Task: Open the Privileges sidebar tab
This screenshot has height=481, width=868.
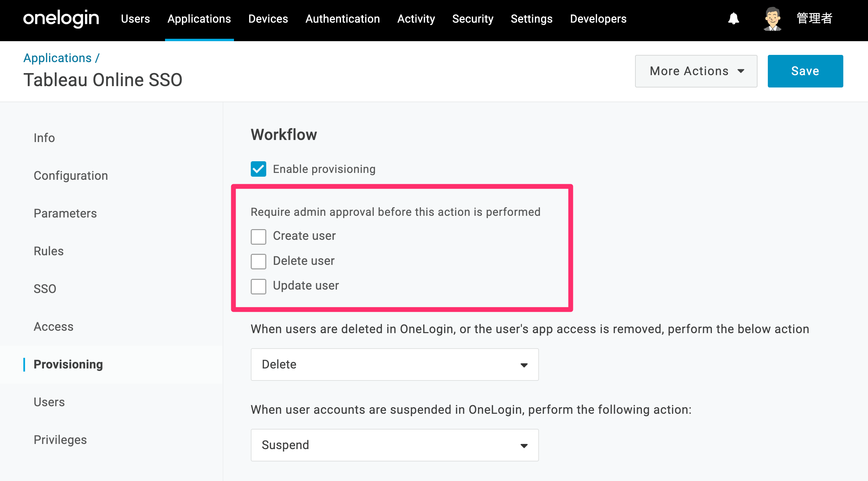Action: point(60,440)
